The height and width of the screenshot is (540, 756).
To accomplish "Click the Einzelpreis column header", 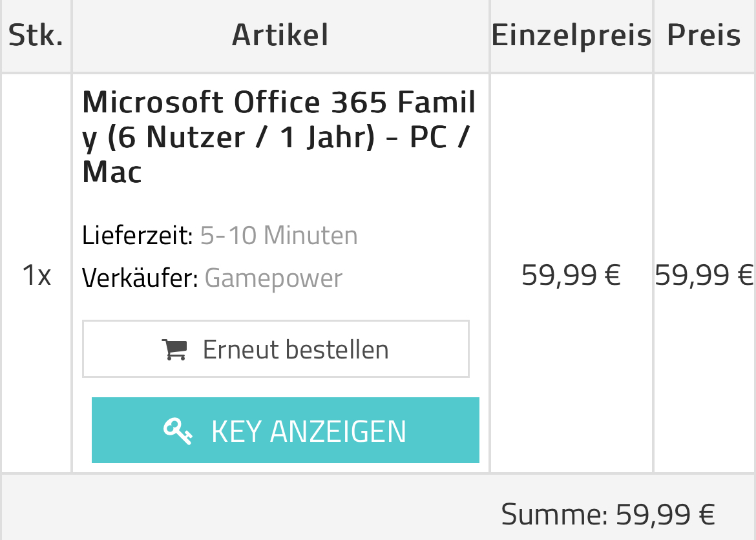I will click(x=571, y=35).
